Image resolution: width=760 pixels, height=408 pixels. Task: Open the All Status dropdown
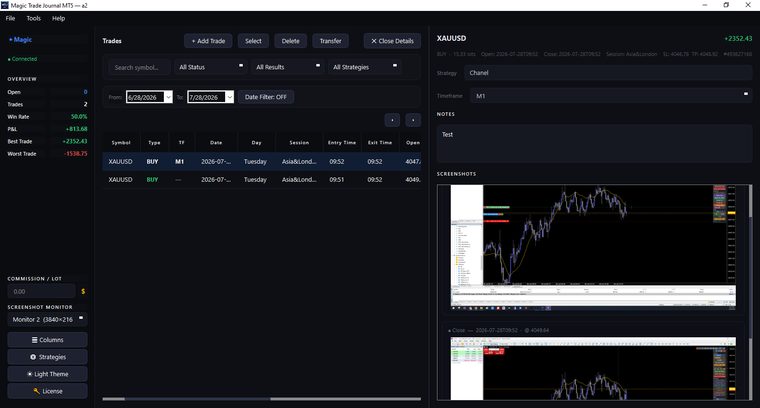[211, 67]
